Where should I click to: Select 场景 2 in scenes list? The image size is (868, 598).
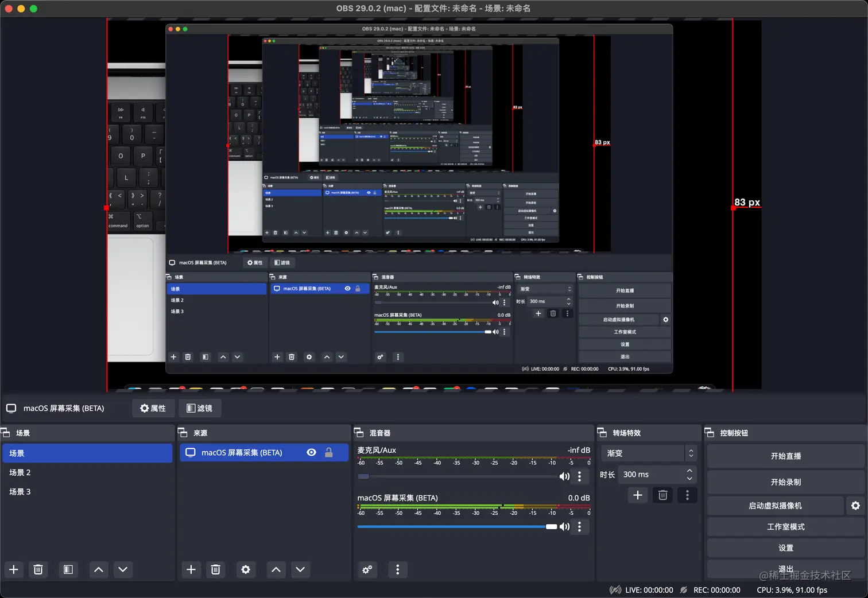pyautogui.click(x=87, y=472)
